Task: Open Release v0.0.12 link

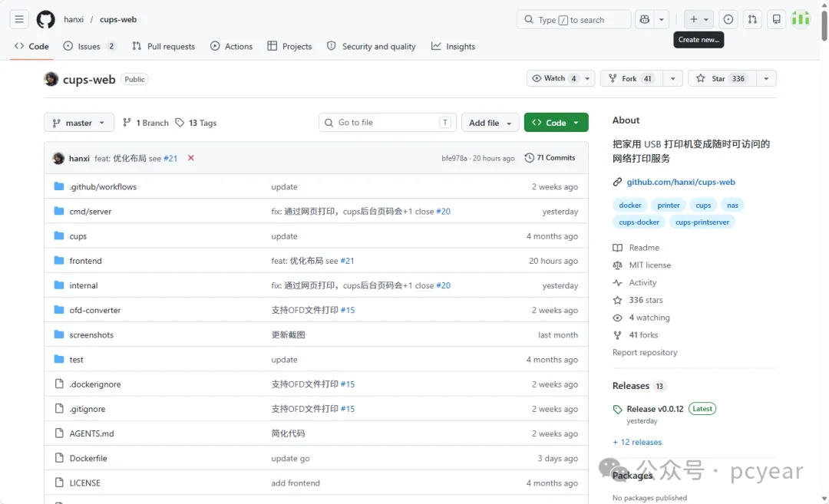Action: 655,409
